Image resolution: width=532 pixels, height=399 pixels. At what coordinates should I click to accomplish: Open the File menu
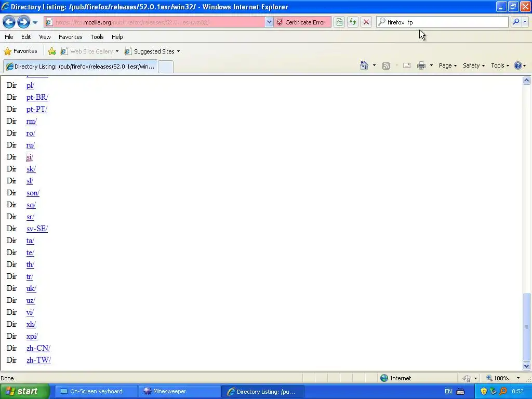click(x=9, y=37)
